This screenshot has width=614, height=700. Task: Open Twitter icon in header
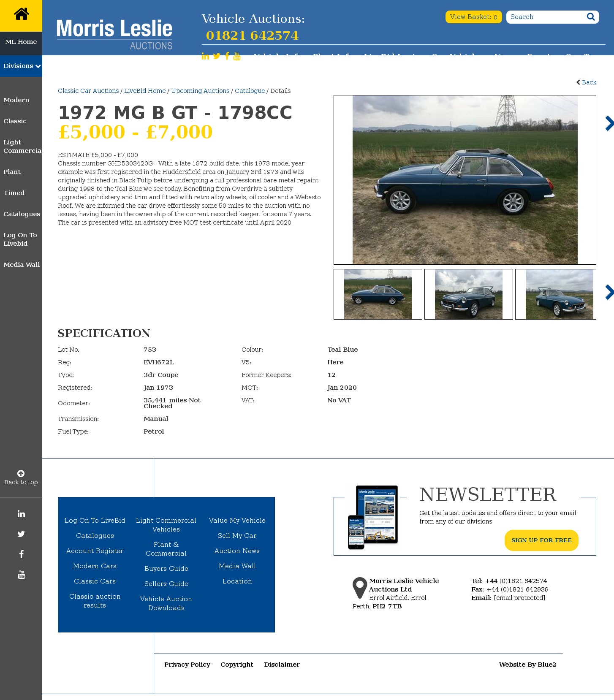coord(217,56)
